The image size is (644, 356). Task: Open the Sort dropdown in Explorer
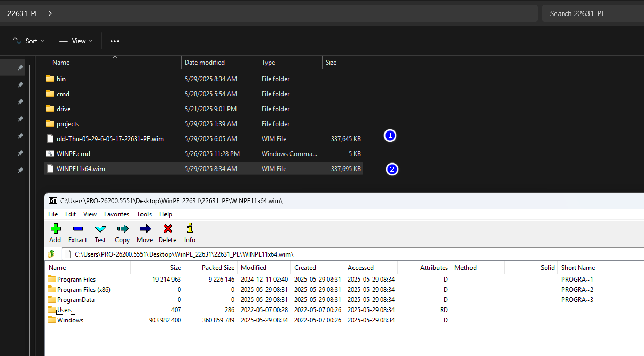(x=28, y=41)
